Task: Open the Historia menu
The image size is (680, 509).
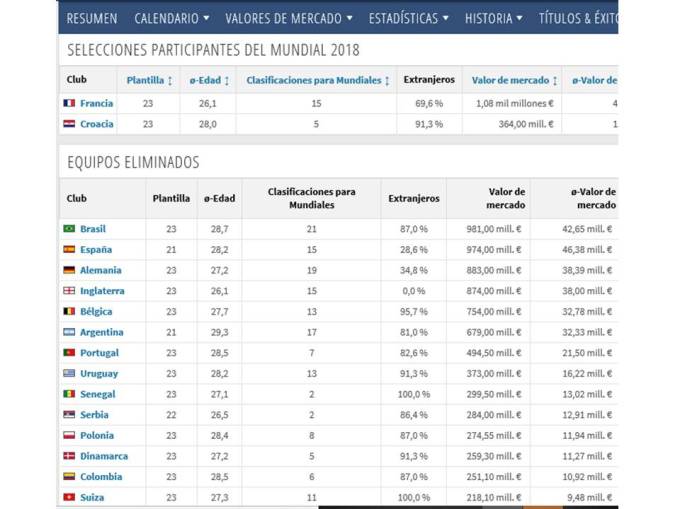Action: [x=494, y=18]
